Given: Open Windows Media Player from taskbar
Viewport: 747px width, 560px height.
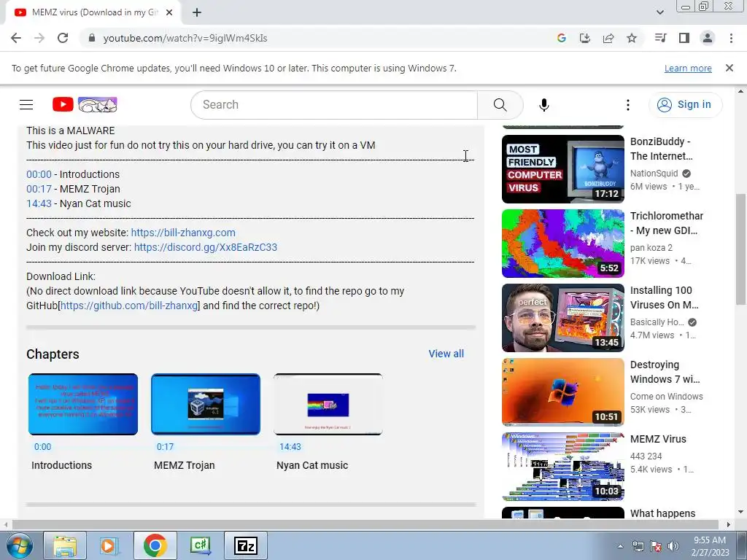Looking at the screenshot, I should (108, 545).
